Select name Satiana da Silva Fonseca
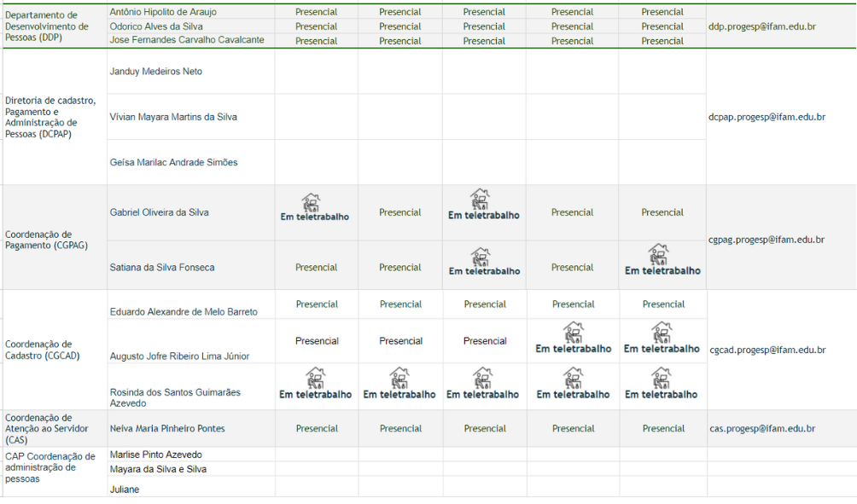The width and height of the screenshot is (857, 504). pos(162,268)
